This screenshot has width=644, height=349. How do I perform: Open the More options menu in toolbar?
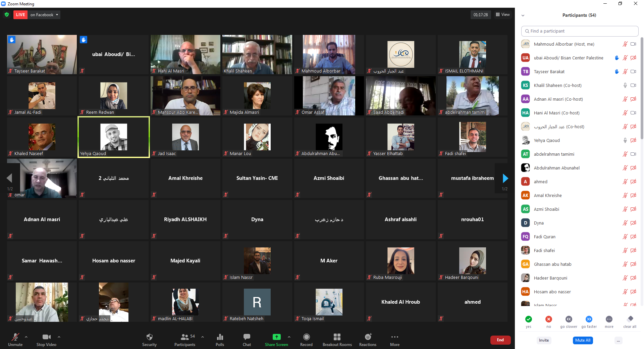395,337
